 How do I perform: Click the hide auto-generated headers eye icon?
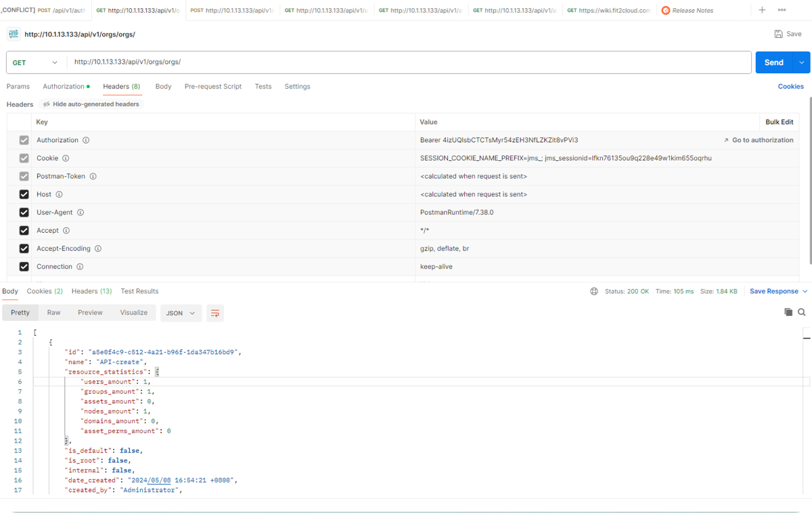tap(47, 104)
